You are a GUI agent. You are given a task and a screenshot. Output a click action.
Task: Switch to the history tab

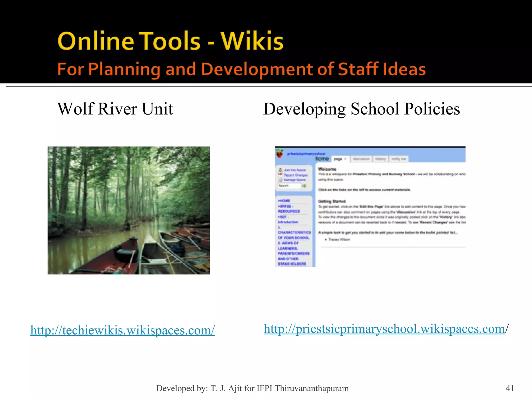381,159
